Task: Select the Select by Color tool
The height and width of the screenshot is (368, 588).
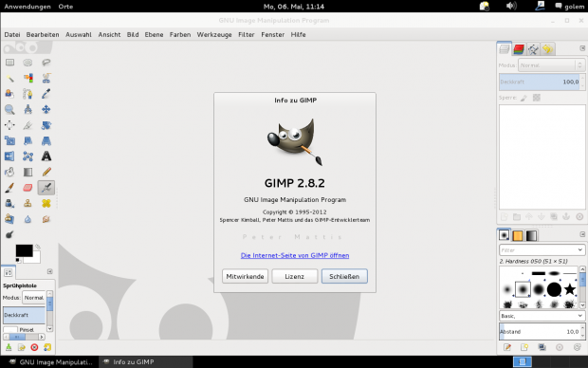Action: [x=28, y=78]
